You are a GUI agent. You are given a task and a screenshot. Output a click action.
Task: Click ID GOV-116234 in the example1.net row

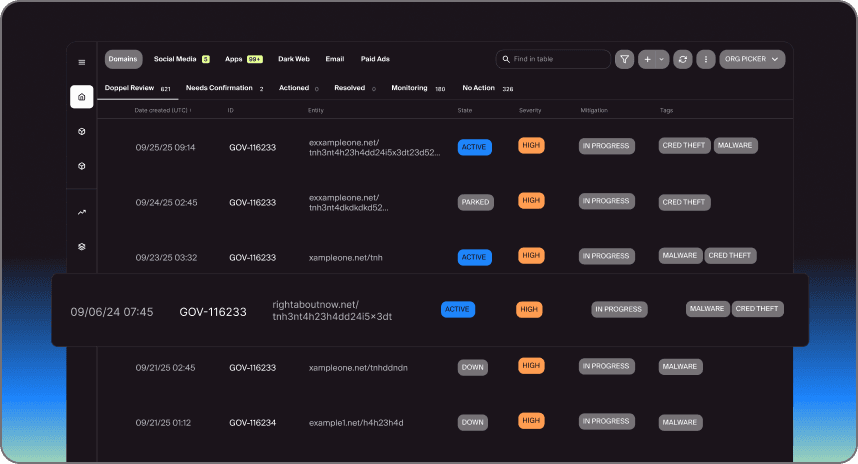click(x=252, y=422)
